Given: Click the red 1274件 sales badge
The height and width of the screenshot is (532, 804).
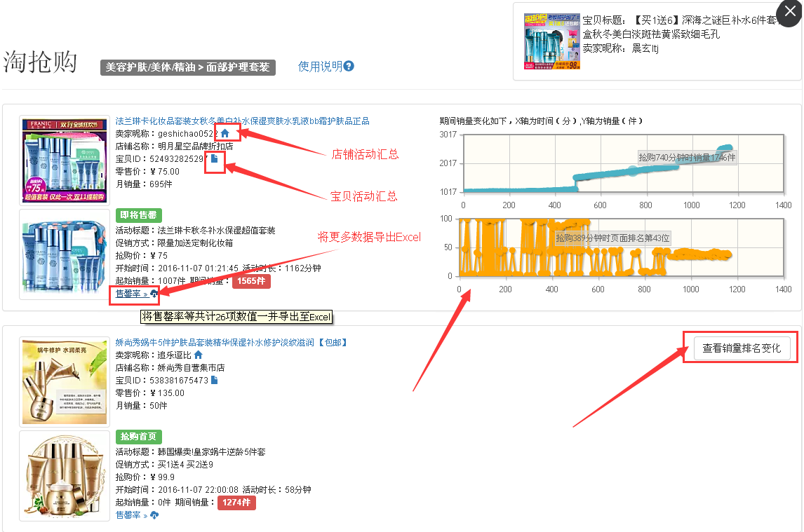Looking at the screenshot, I should [236, 503].
